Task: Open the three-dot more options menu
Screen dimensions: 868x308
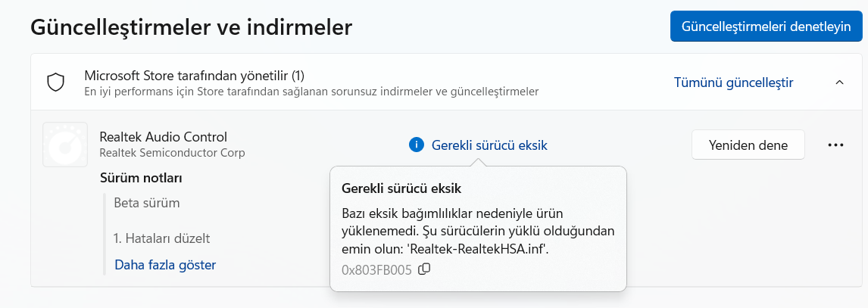Action: coord(835,145)
